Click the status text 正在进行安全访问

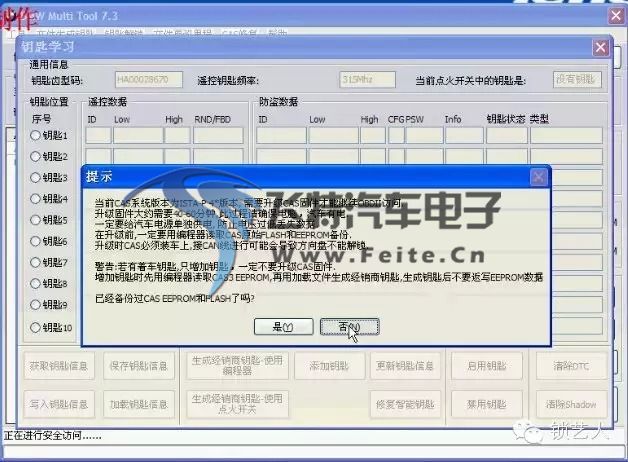click(52, 435)
